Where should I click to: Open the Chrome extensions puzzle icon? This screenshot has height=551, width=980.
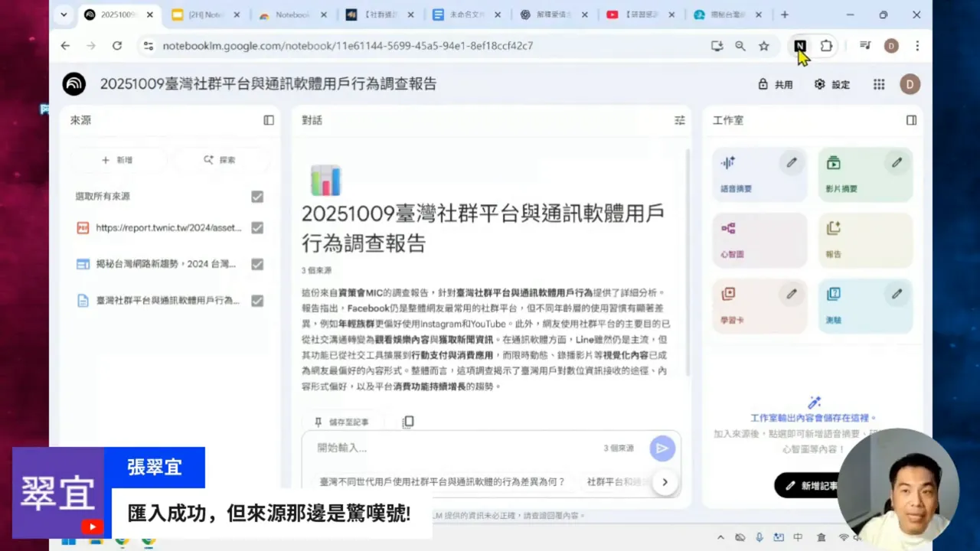[826, 46]
